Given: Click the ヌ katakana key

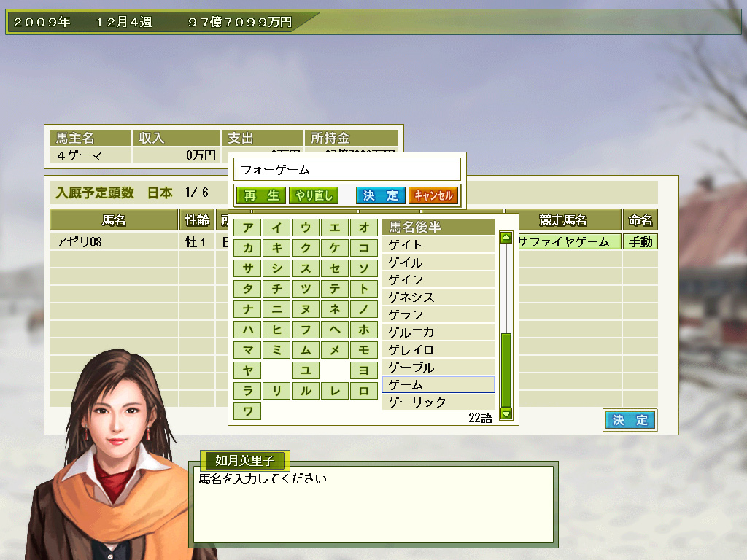Looking at the screenshot, I should [306, 309].
